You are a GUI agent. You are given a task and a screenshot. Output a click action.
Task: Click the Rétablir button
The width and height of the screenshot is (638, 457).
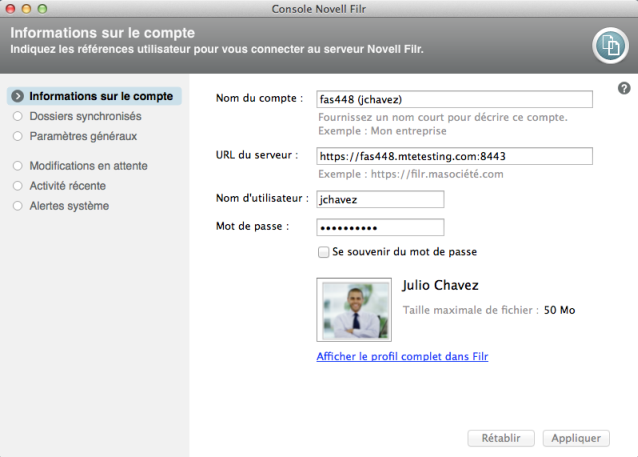tap(501, 438)
